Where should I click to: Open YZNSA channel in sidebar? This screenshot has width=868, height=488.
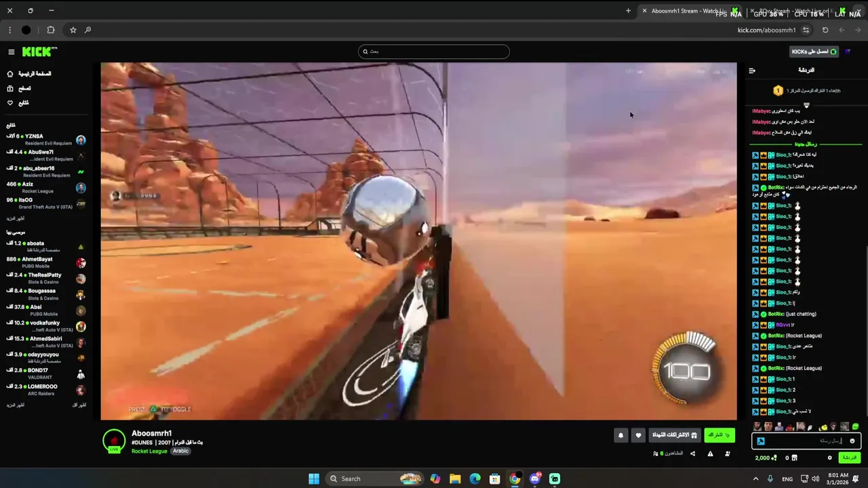tap(46, 140)
